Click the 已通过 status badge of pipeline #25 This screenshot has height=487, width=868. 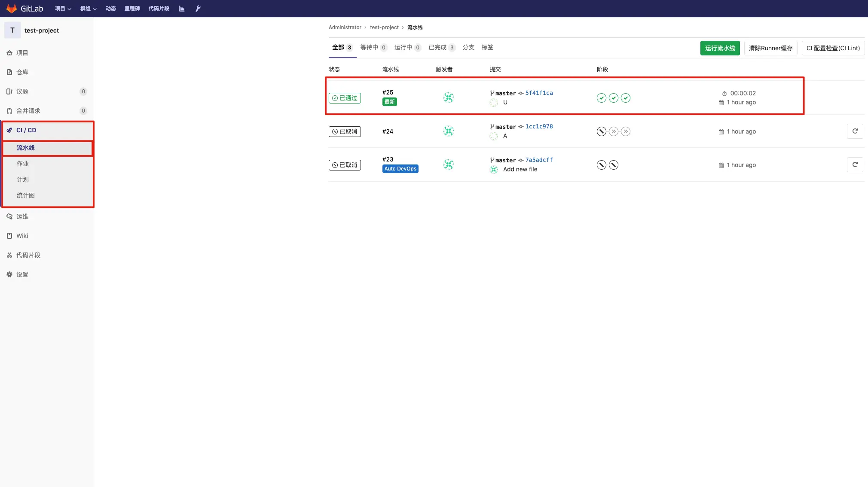click(x=345, y=98)
